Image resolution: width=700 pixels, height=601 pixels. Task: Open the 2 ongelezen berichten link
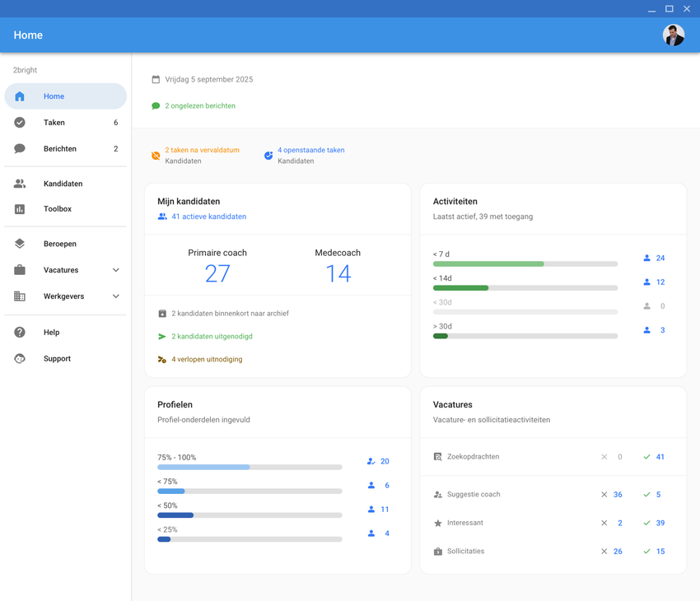pos(199,106)
